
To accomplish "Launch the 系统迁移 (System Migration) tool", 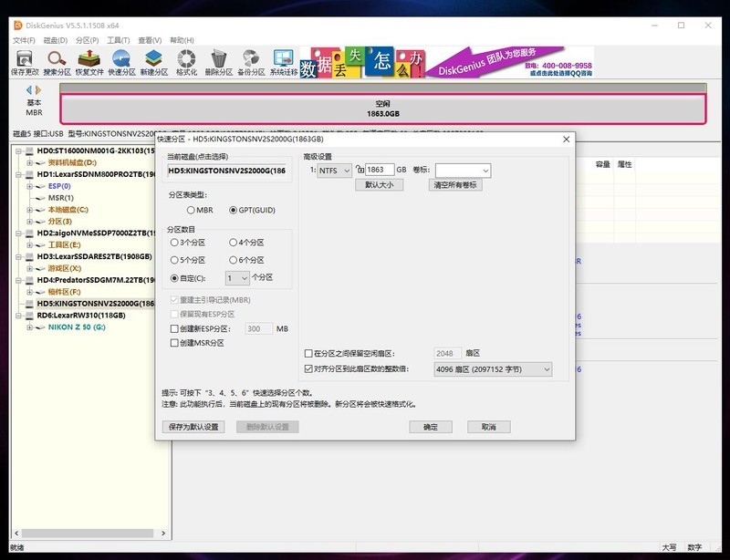I will coord(284,62).
